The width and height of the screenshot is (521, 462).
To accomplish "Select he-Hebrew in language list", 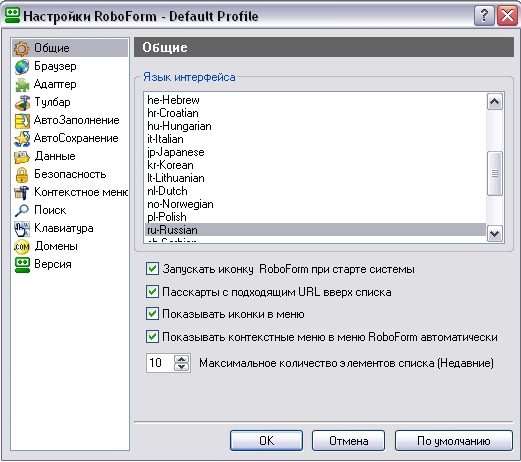I will point(315,100).
